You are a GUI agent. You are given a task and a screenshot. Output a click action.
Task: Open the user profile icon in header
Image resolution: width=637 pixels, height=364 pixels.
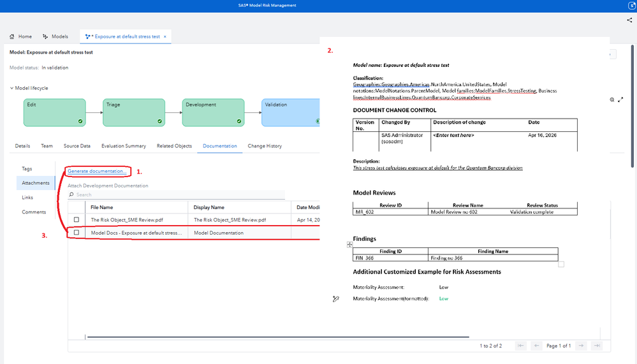pos(633,6)
